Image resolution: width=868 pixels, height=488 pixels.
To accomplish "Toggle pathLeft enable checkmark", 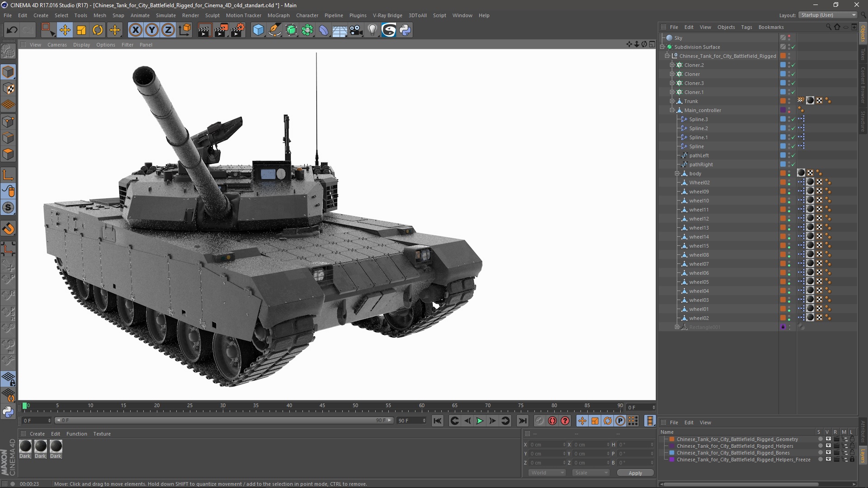I will pos(793,155).
